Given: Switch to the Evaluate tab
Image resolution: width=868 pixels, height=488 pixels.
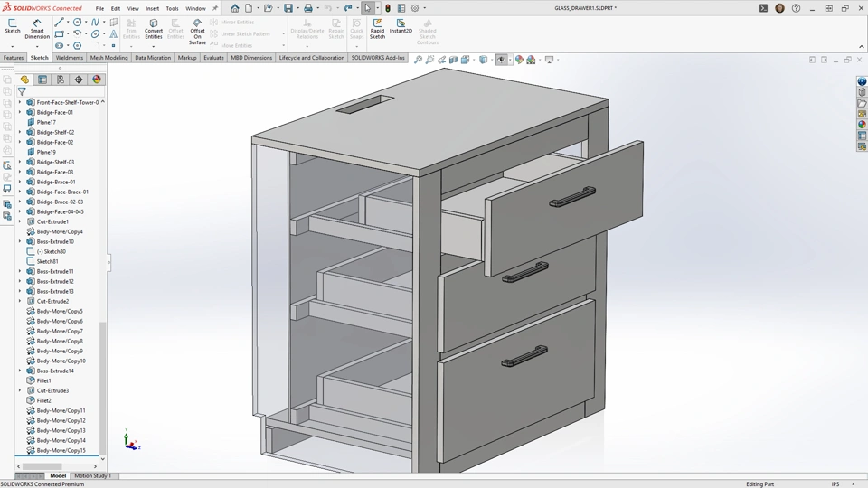Looking at the screenshot, I should coord(213,58).
